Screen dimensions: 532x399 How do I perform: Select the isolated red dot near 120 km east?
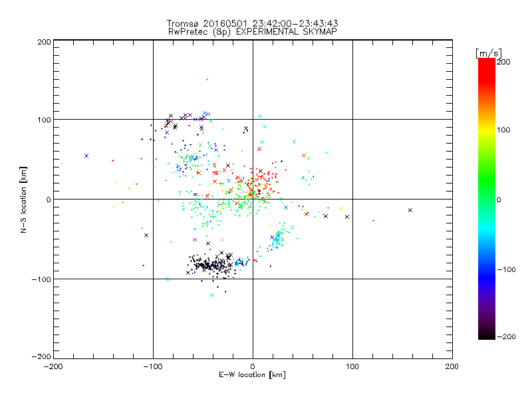[373, 221]
